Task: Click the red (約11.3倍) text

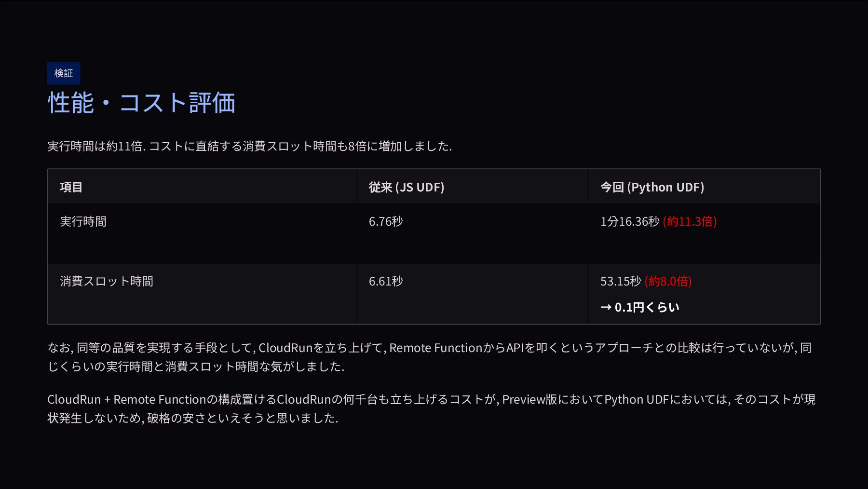Action: pos(690,221)
